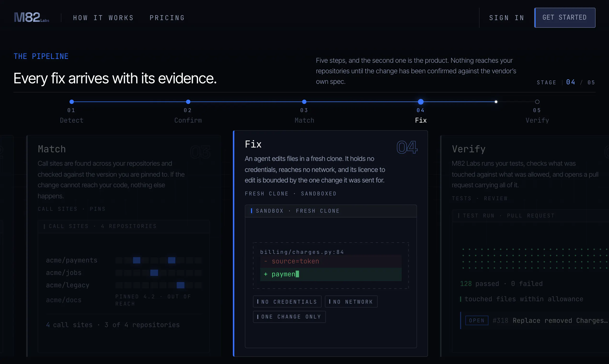Click the added green diff line
The image size is (609, 364).
click(x=331, y=274)
